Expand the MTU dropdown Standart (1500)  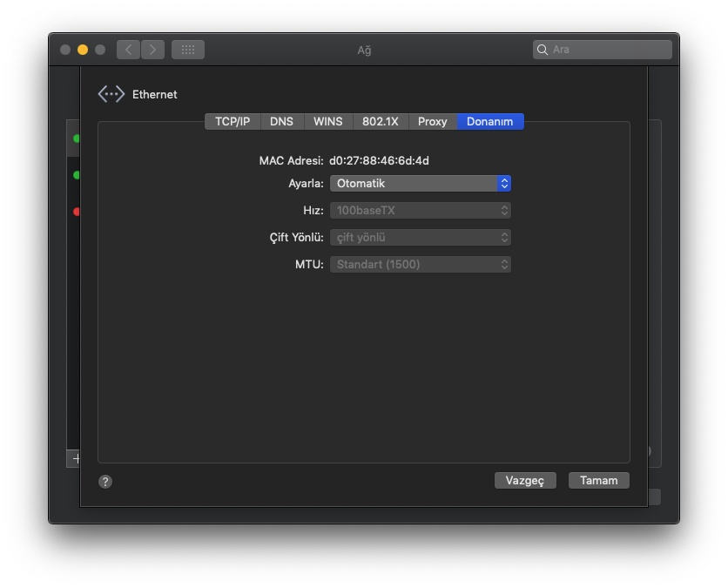pos(420,265)
